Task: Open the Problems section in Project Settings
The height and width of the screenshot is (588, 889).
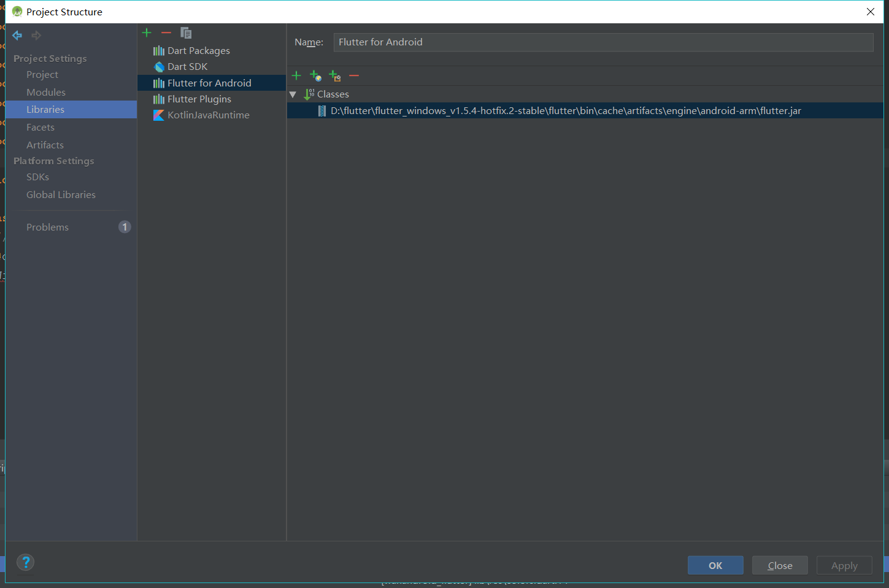Action: (47, 226)
